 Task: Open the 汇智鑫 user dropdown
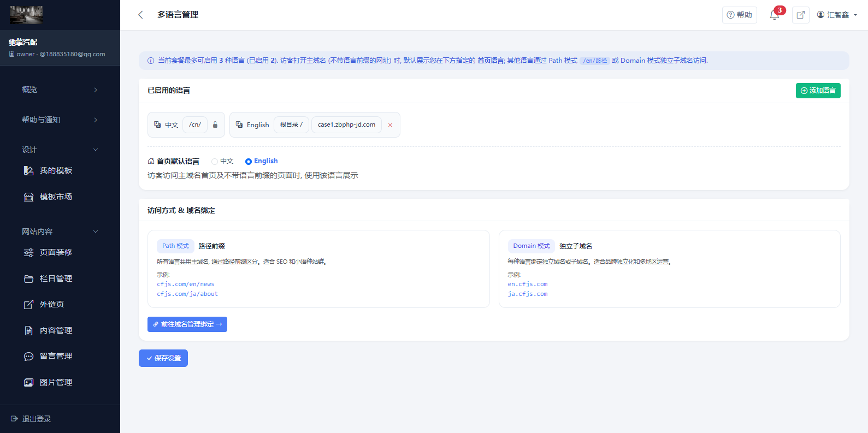(x=837, y=15)
